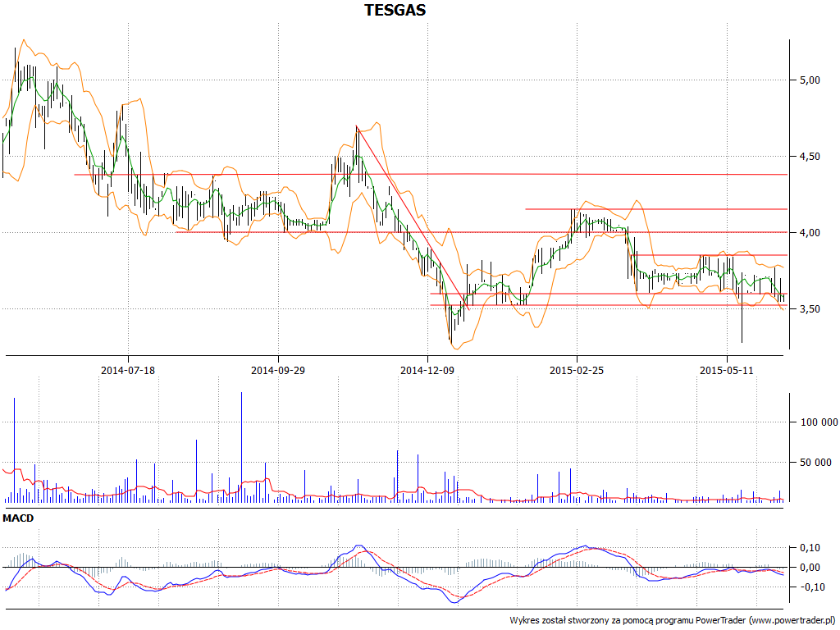840x630 pixels.
Task: Click the 0,10 MACD axis label
Action: tap(810, 547)
